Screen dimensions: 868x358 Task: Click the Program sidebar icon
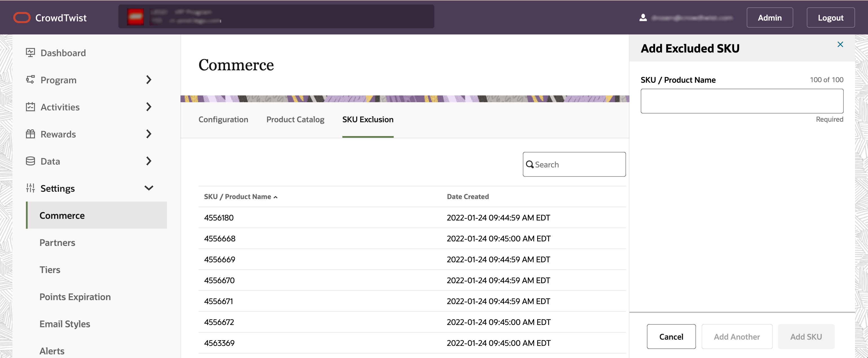(30, 80)
